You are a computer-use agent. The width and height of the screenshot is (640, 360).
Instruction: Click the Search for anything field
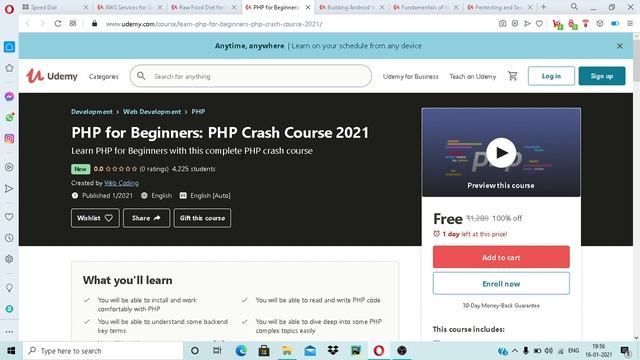251,76
